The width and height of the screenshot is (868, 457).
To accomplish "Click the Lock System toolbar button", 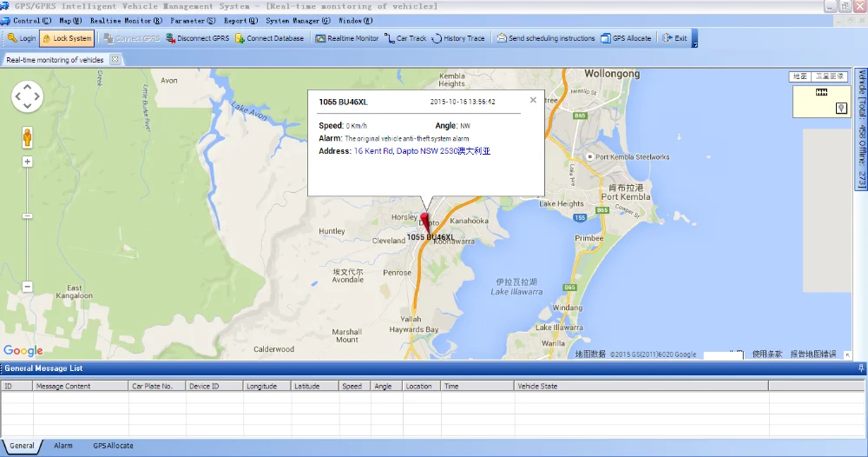I will [67, 38].
